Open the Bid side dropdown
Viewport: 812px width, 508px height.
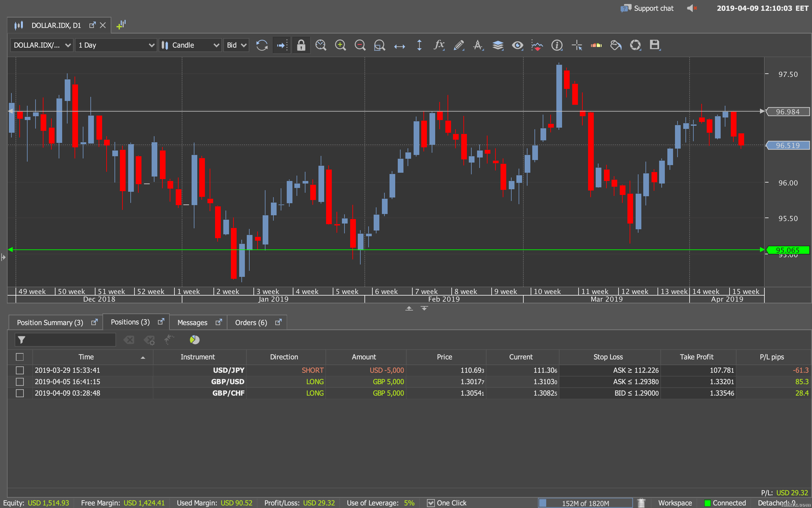coord(236,45)
